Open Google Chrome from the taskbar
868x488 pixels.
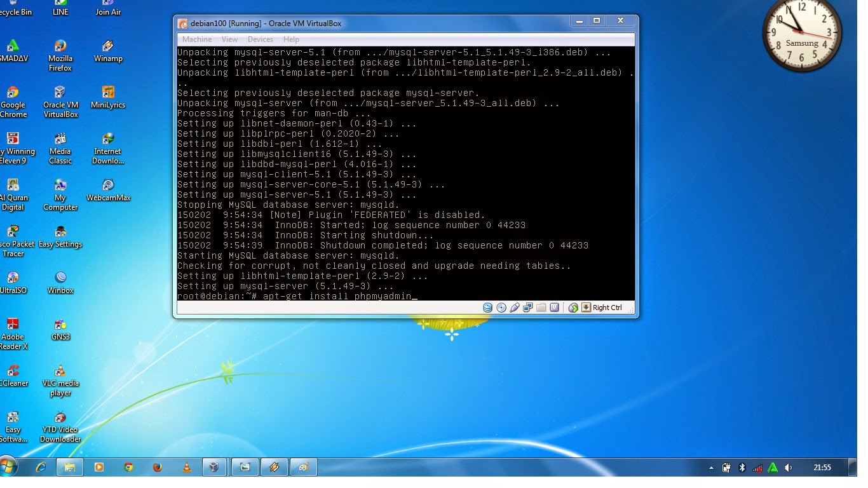click(128, 467)
